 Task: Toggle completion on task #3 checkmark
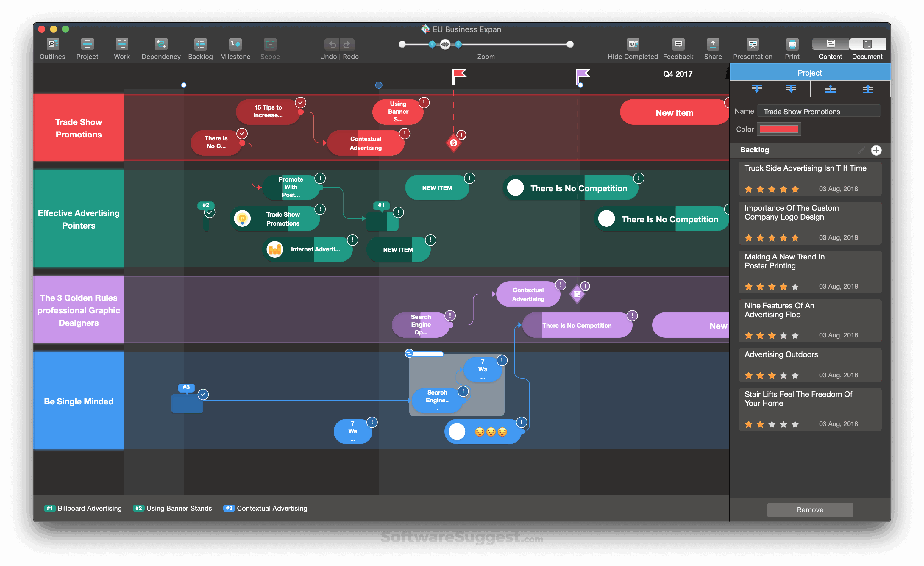pos(203,394)
